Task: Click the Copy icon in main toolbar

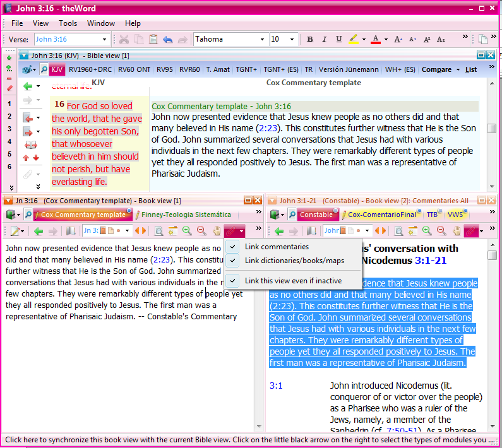Action: pyautogui.click(x=139, y=39)
